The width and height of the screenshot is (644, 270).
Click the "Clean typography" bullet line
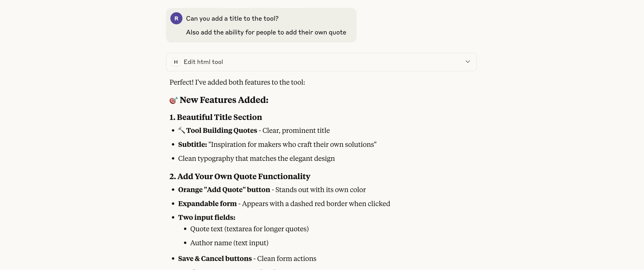pyautogui.click(x=256, y=158)
